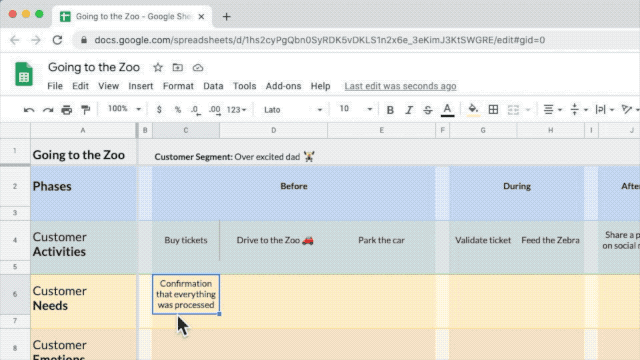
Task: Open the text rotation dropdown
Action: [630, 109]
